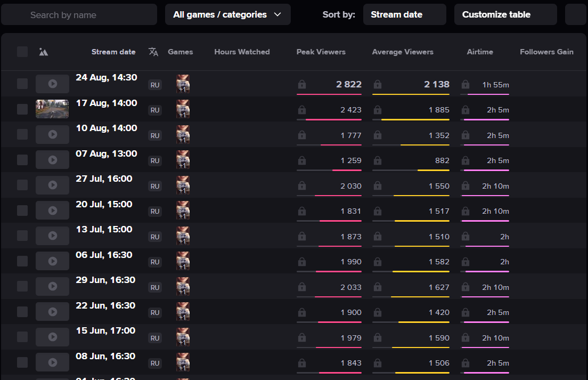Open All games / categories dropdown

228,14
